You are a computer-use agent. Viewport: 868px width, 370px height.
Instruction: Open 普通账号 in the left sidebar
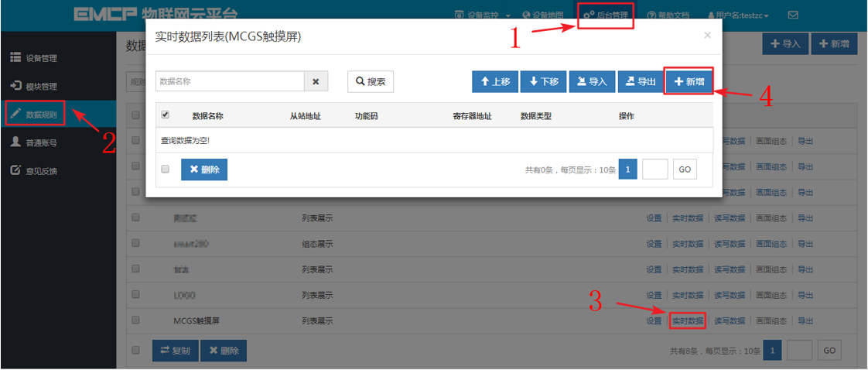point(34,143)
